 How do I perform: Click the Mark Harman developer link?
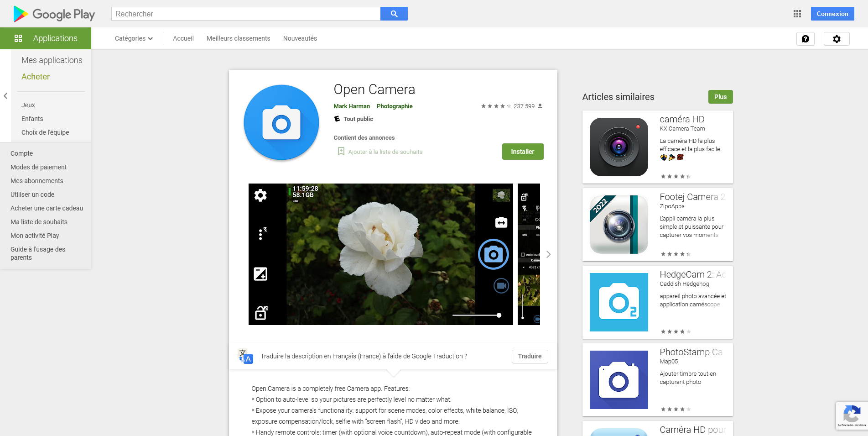tap(352, 106)
